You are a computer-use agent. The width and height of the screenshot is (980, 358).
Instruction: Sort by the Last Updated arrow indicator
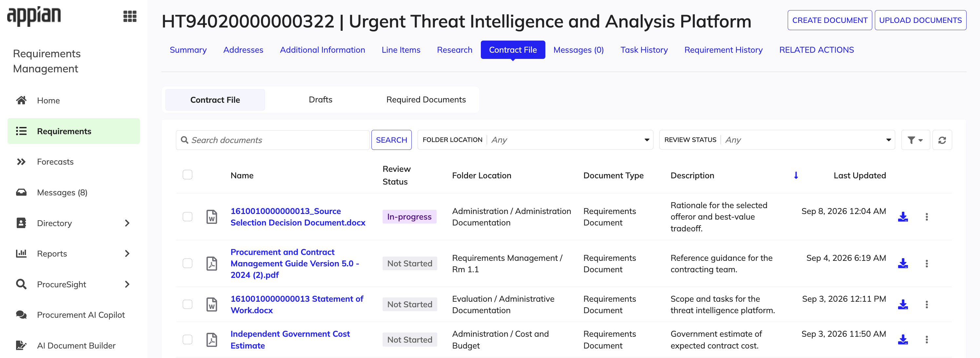pyautogui.click(x=796, y=175)
